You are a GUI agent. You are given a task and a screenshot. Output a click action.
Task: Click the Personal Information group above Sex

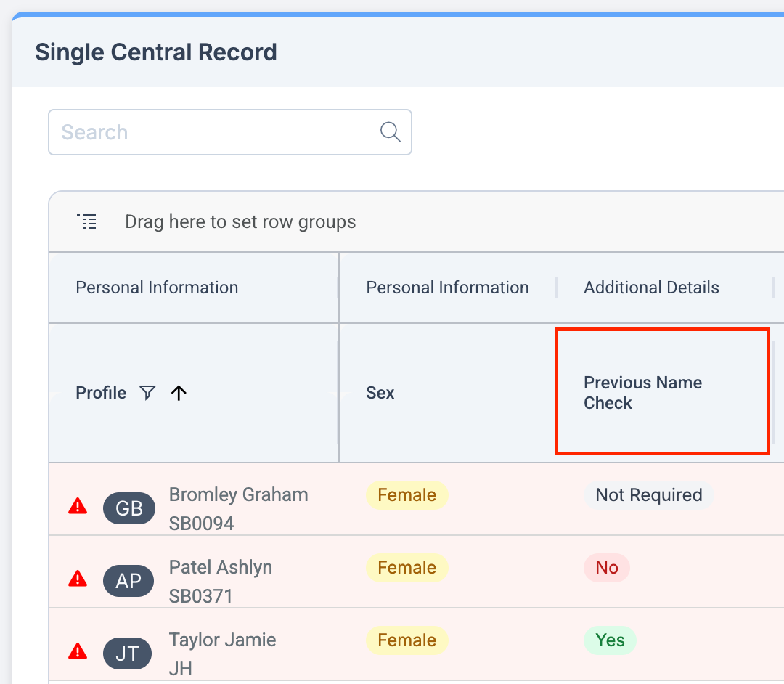click(x=447, y=288)
